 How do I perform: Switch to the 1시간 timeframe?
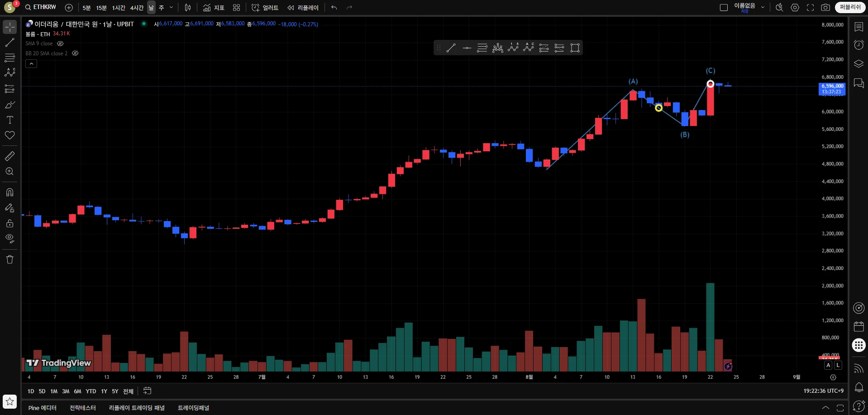pos(119,8)
